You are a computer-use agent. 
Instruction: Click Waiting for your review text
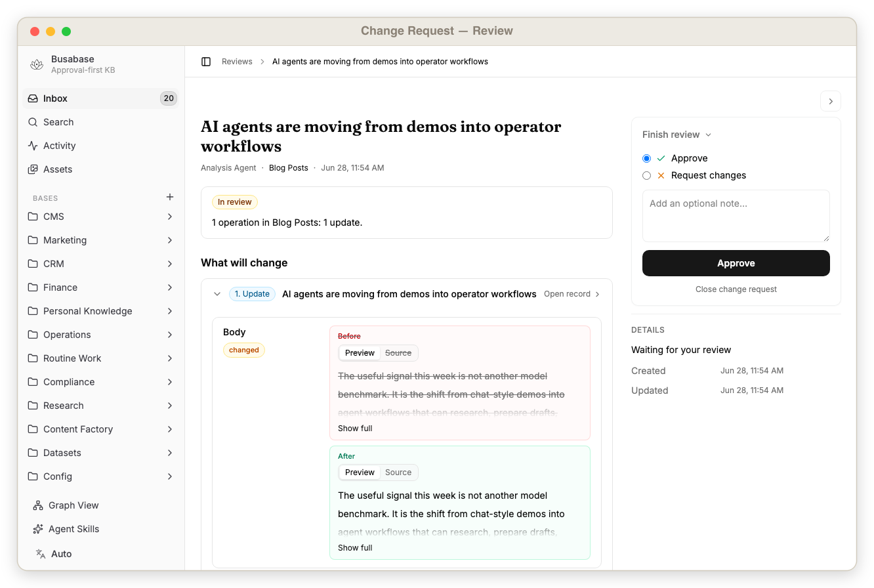point(681,350)
